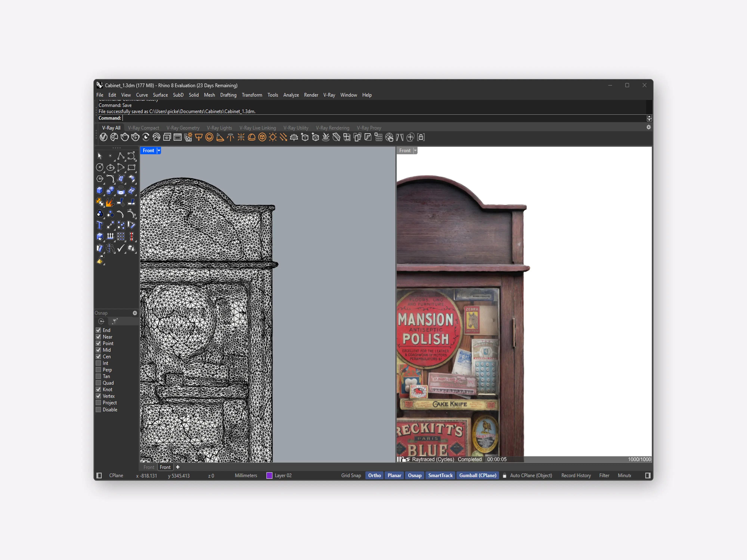
Task: Open the Osnap panel gear options
Action: point(135,313)
